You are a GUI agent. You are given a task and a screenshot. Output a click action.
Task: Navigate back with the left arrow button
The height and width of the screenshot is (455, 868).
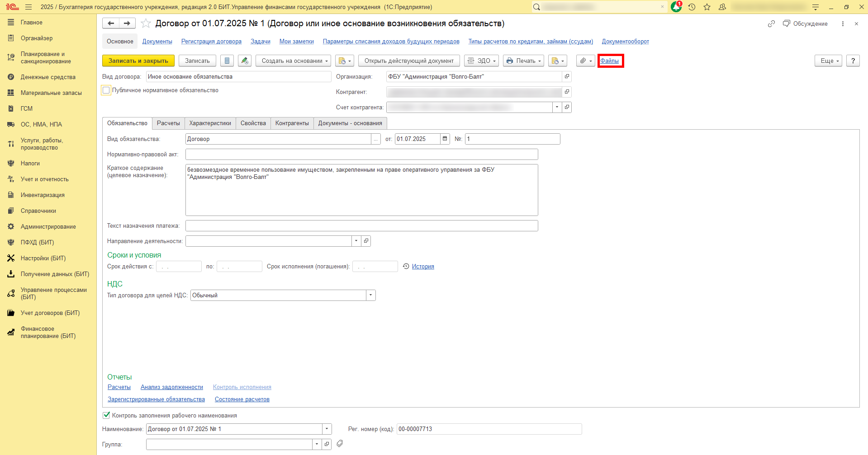click(111, 23)
